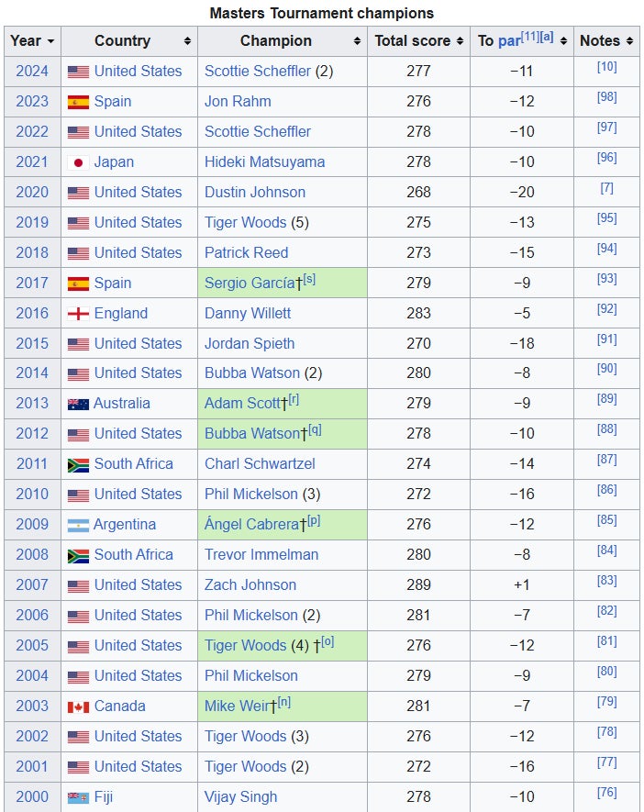Sort table by the Notes column
The width and height of the screenshot is (644, 812).
point(606,41)
